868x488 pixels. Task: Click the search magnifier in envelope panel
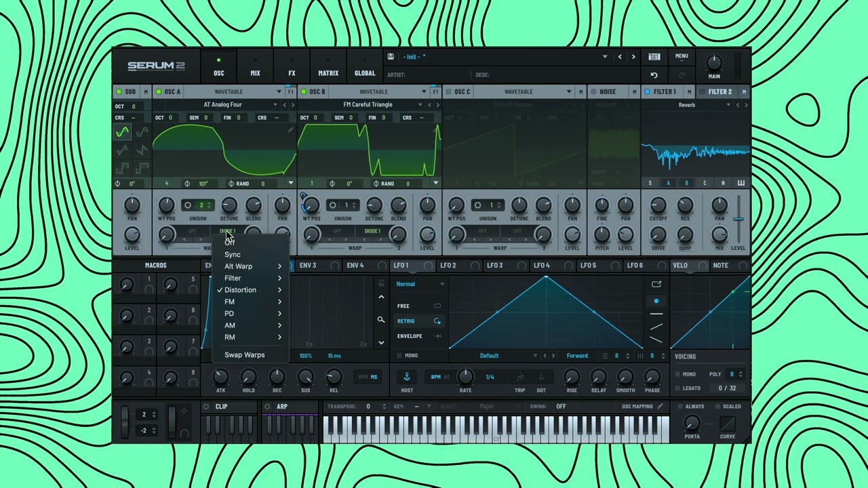click(x=381, y=319)
